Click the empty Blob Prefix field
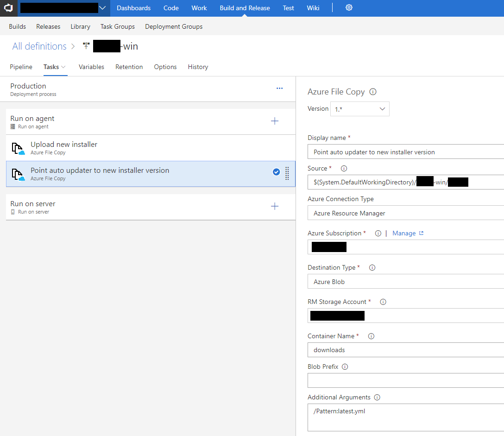 point(406,381)
